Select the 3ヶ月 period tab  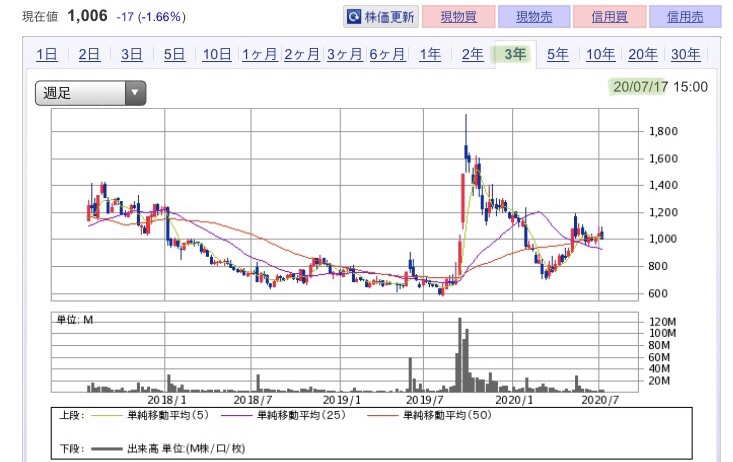coord(345,54)
